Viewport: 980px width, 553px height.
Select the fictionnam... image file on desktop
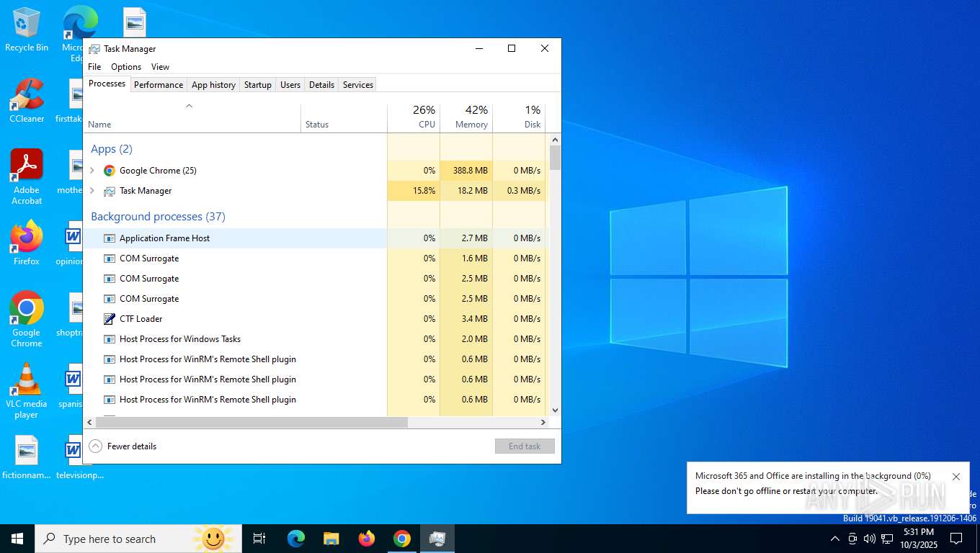coord(27,458)
